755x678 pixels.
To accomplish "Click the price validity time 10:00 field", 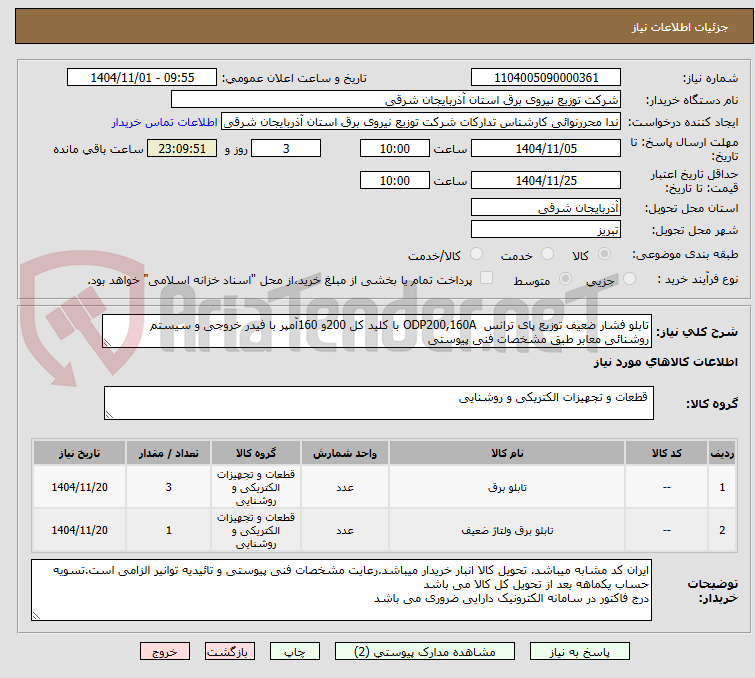I will (395, 180).
